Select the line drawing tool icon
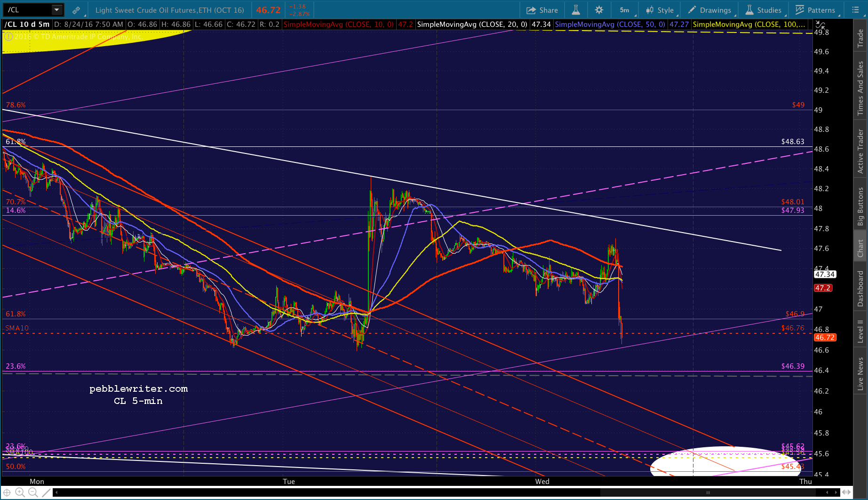The image size is (868, 500). 46,493
